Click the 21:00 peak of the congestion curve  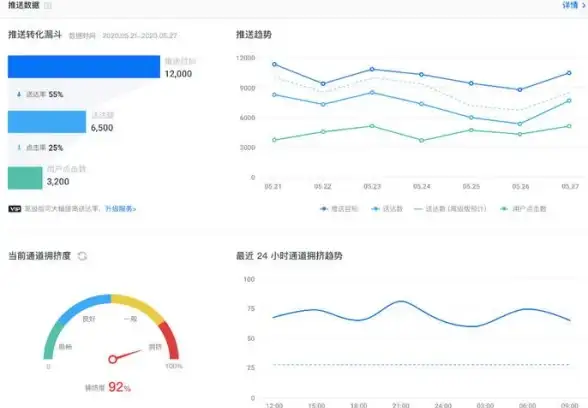(x=401, y=301)
